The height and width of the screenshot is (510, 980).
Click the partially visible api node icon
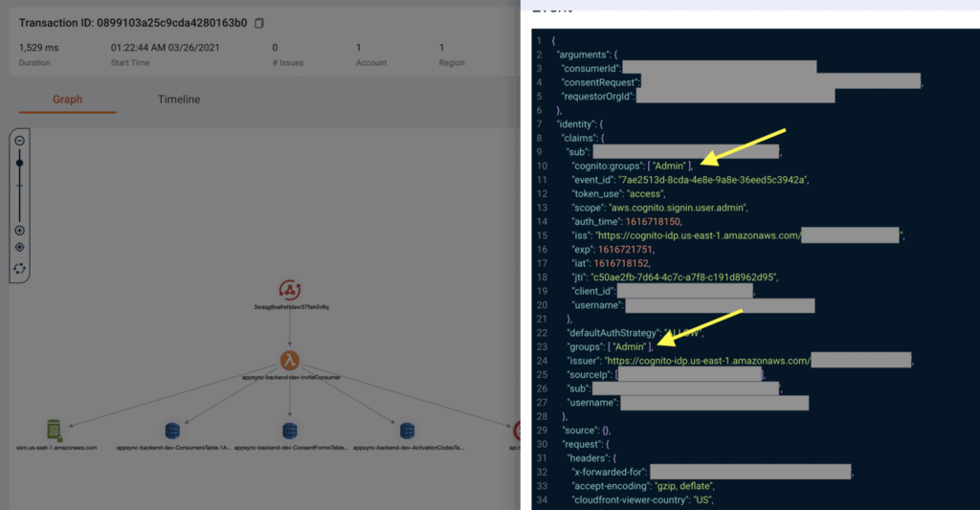pyautogui.click(x=517, y=431)
